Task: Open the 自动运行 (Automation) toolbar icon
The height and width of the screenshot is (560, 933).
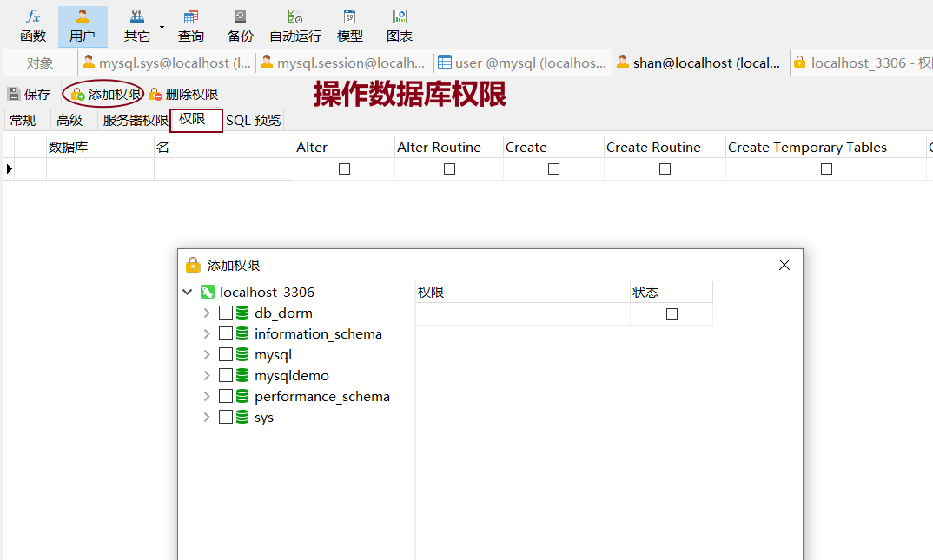Action: (295, 27)
